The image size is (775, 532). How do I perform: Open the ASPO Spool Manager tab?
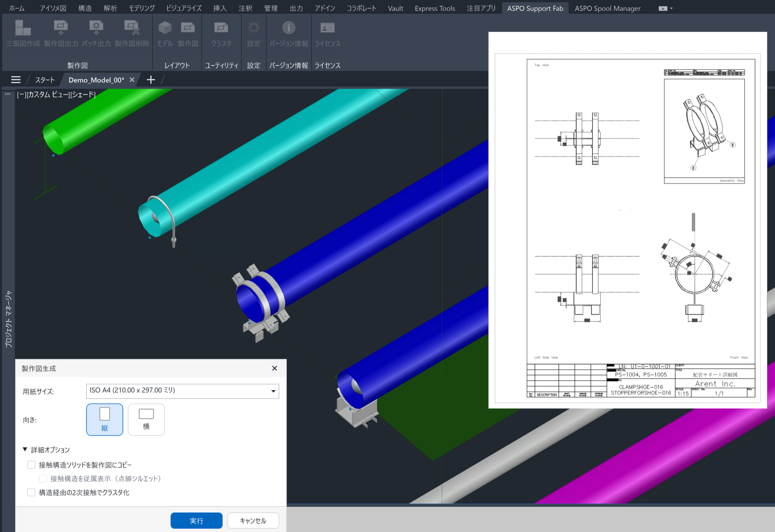coord(608,8)
